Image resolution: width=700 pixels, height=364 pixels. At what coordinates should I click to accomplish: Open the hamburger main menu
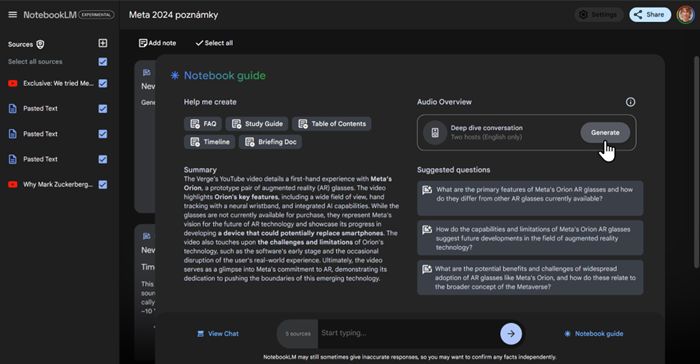(x=12, y=15)
